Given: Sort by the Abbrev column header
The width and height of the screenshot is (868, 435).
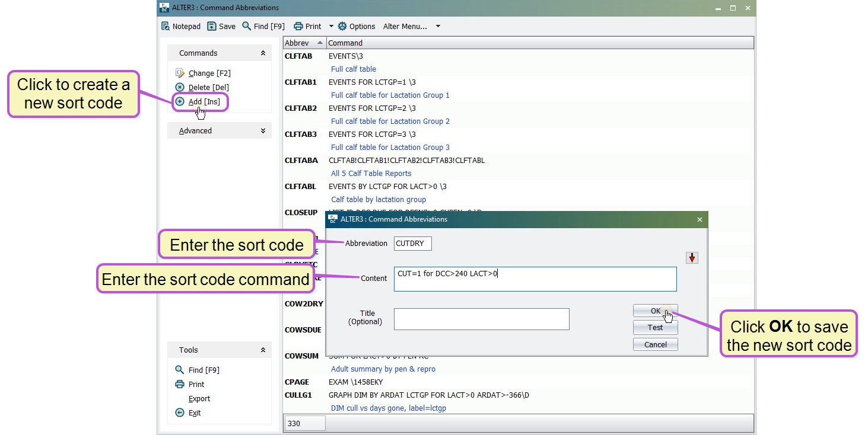Looking at the screenshot, I should coord(304,43).
